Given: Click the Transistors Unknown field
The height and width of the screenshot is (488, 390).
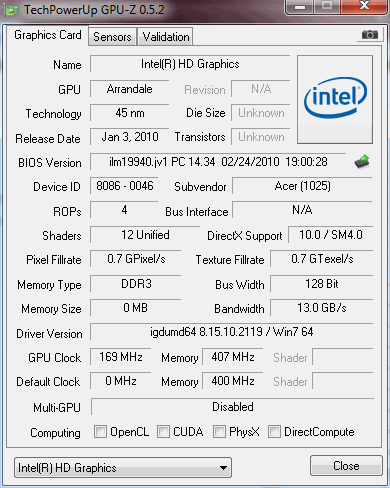Looking at the screenshot, I should point(261,137).
